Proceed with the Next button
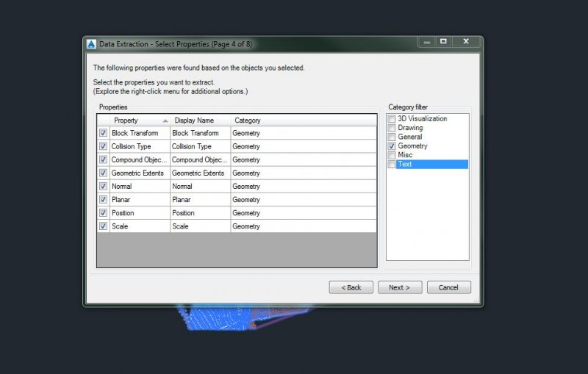The image size is (588, 374). tap(400, 287)
